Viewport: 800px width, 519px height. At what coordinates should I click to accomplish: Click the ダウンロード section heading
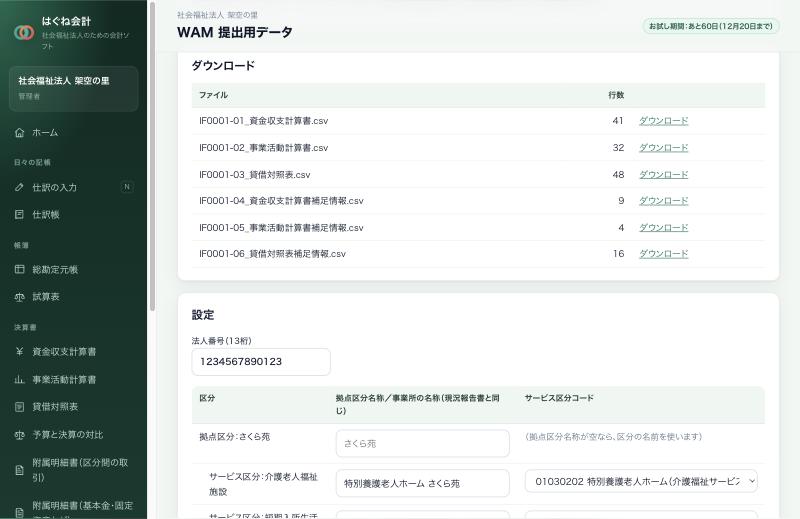click(223, 66)
